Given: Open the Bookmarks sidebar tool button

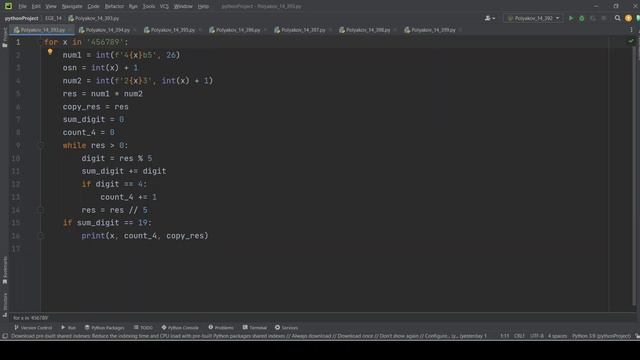Looking at the screenshot, I should click(4, 271).
